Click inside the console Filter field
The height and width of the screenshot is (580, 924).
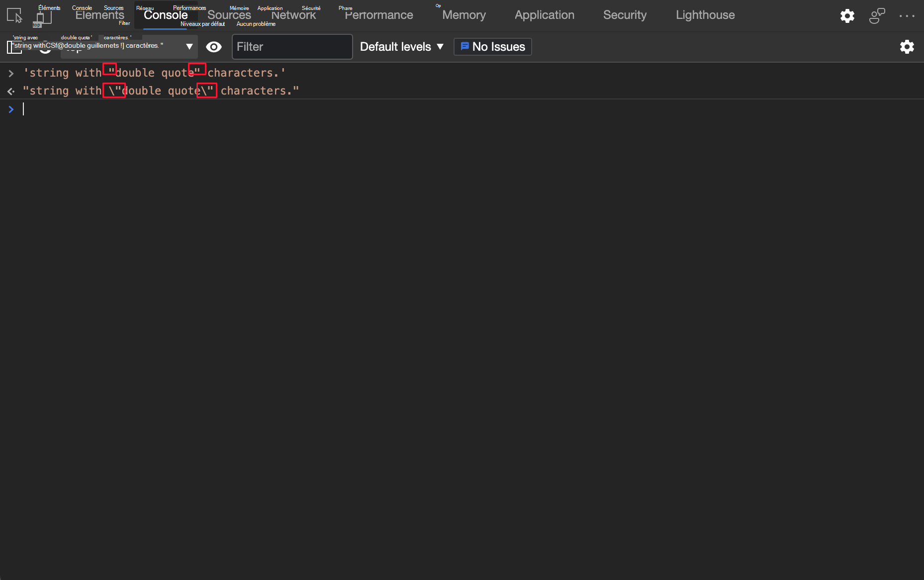(292, 47)
